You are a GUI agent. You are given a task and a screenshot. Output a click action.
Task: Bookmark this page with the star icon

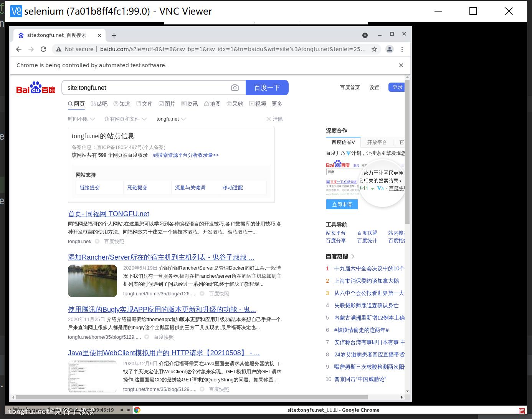pos(374,49)
